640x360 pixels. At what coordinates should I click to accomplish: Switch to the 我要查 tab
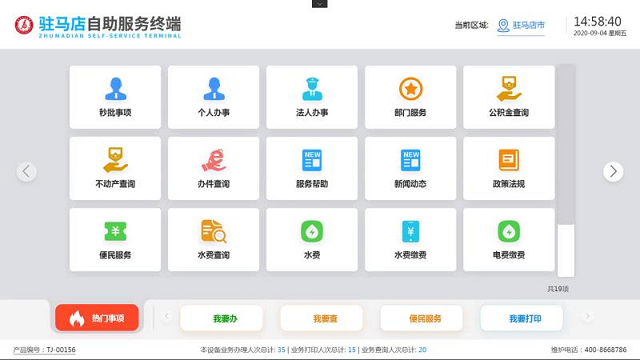(x=322, y=318)
